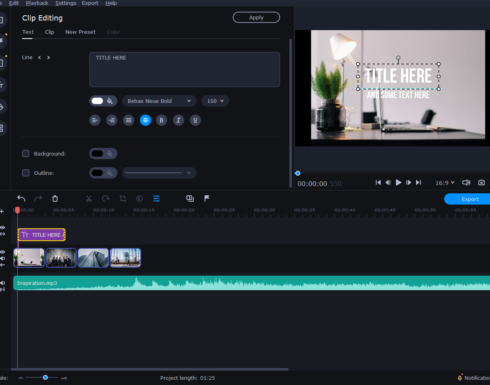Open the 16:9 aspect ratio dropdown

point(445,183)
